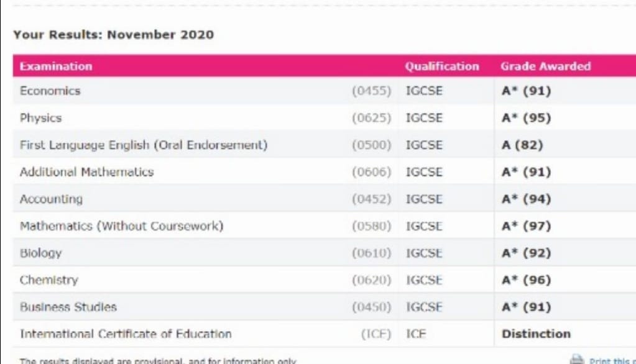This screenshot has width=636, height=364.
Task: Click the Chemistry syllabus code (0620)
Action: 371,280
